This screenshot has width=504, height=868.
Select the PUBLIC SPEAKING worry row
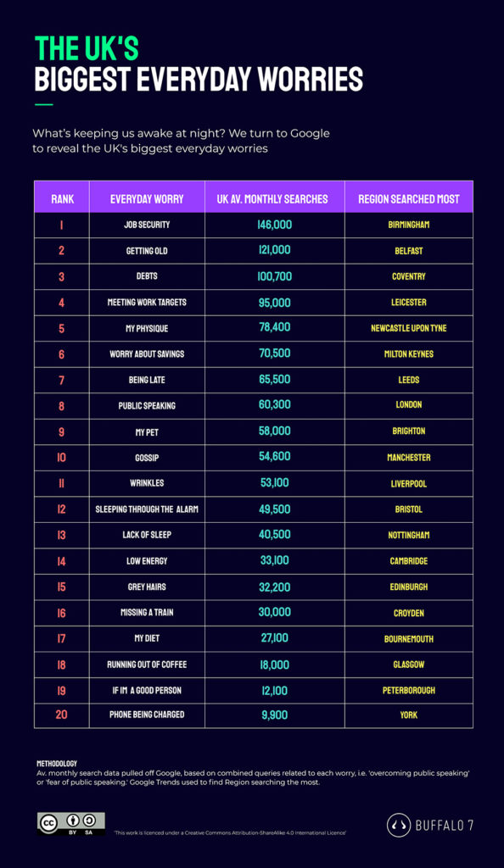tap(254, 406)
